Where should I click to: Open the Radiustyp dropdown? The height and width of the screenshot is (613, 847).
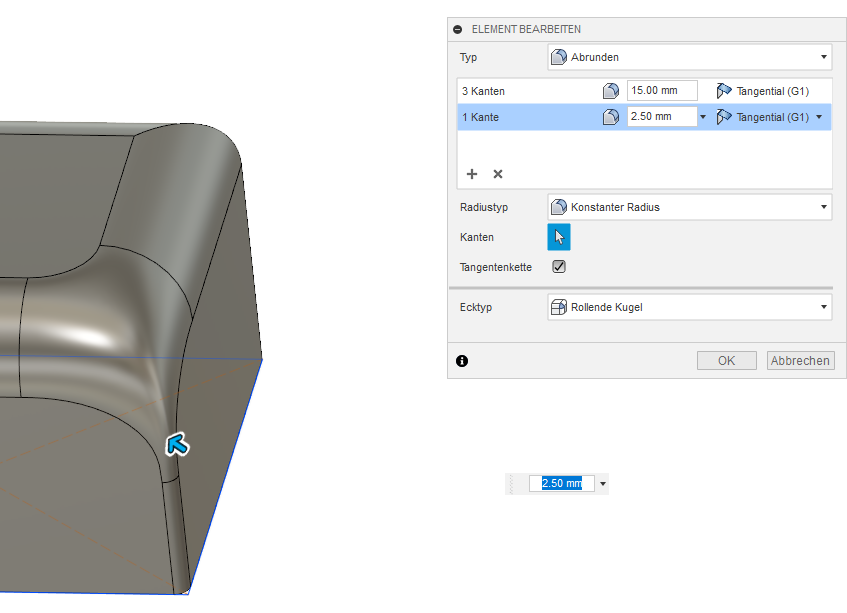point(822,207)
